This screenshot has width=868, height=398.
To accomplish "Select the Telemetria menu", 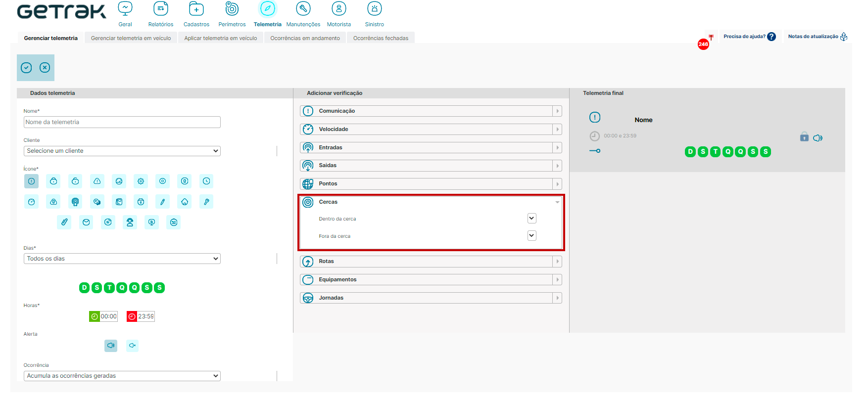I will pos(268,14).
